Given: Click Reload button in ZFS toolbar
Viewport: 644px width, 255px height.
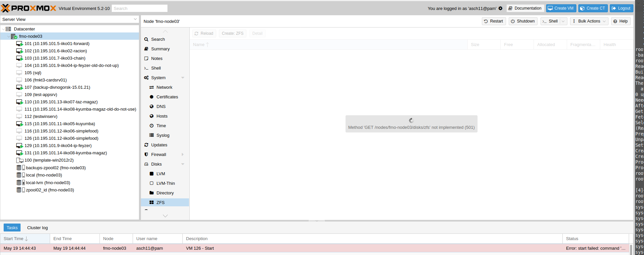Looking at the screenshot, I should pos(204,33).
